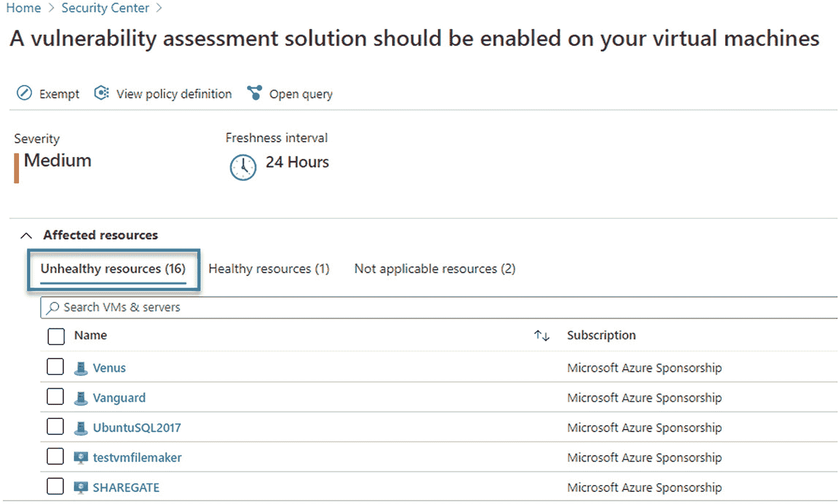Check the Vanguard row checkbox
840x504 pixels.
(55, 396)
